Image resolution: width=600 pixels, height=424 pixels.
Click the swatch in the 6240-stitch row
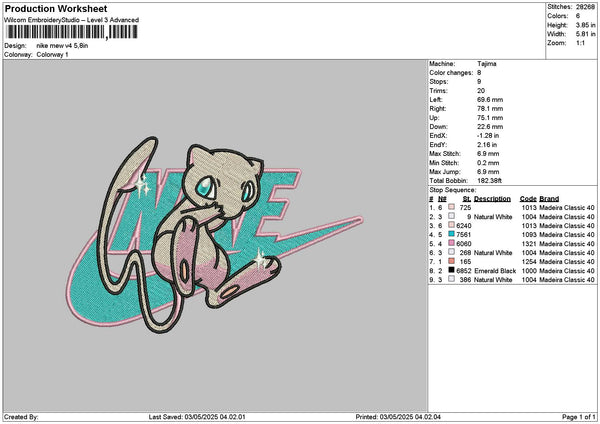452,225
